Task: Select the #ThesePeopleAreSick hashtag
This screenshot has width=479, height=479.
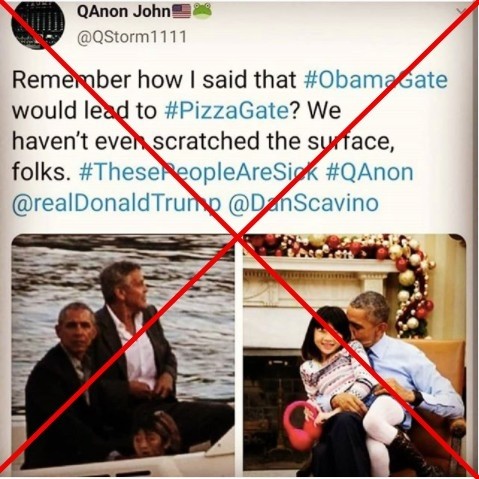Action: coord(199,172)
